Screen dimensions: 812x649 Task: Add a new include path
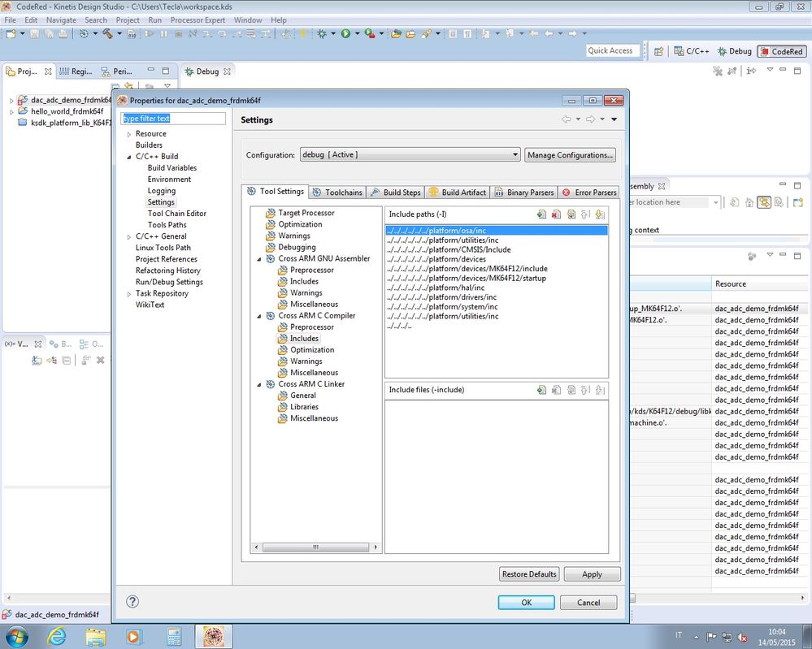[541, 214]
